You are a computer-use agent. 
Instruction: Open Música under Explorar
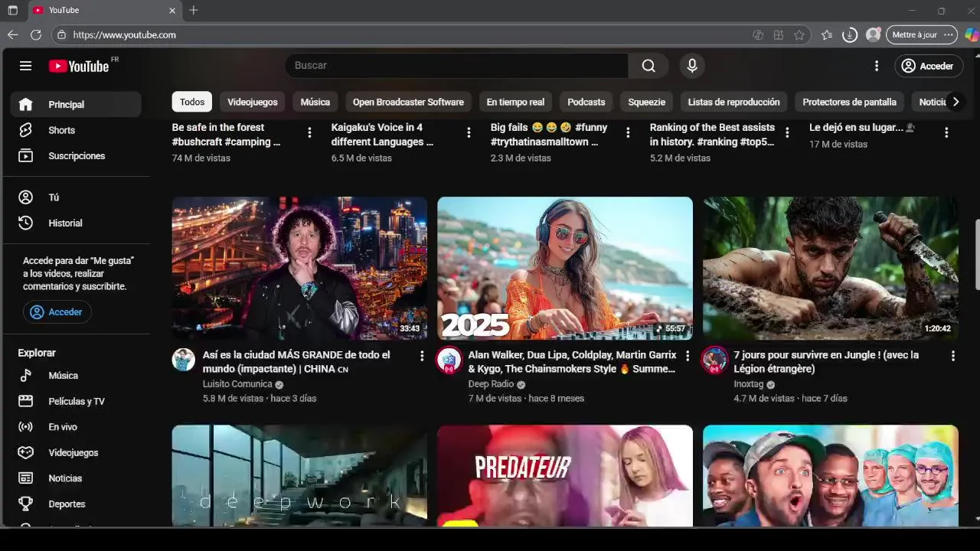[76, 375]
